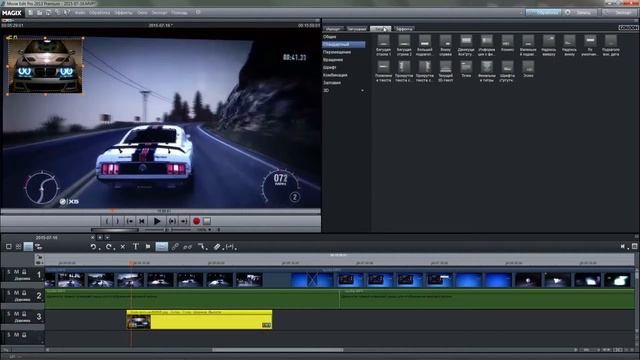Select the BMW picture-in-picture overlay in preview
This screenshot has width=640, height=360.
point(45,67)
